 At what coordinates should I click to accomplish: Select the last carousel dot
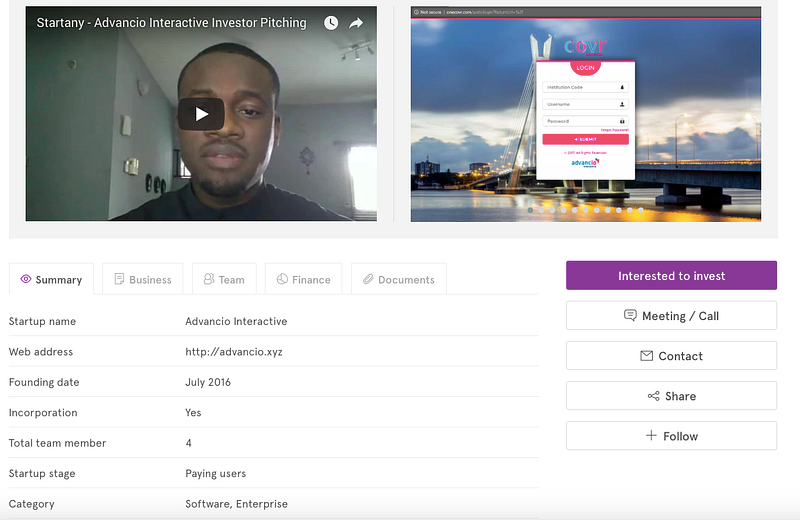[x=641, y=210]
